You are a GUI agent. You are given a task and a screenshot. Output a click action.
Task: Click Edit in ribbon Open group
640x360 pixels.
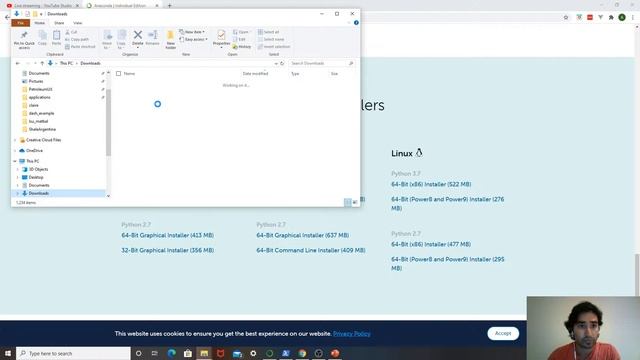click(239, 39)
